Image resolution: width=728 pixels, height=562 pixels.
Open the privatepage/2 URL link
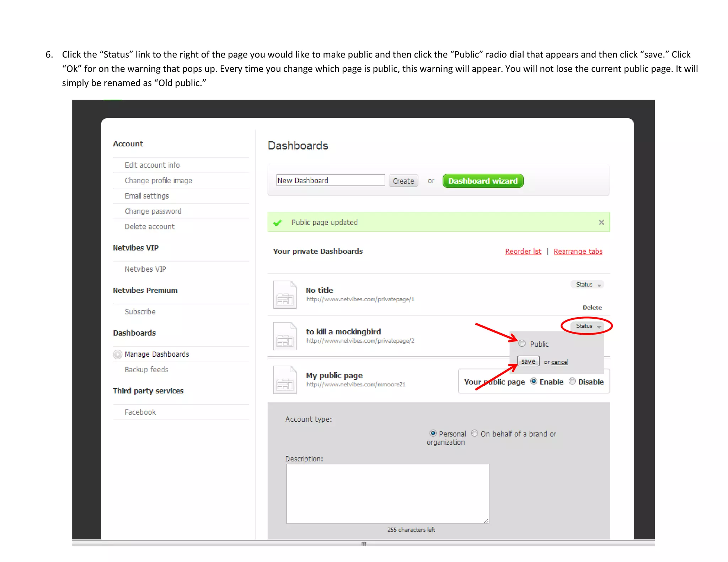(360, 341)
